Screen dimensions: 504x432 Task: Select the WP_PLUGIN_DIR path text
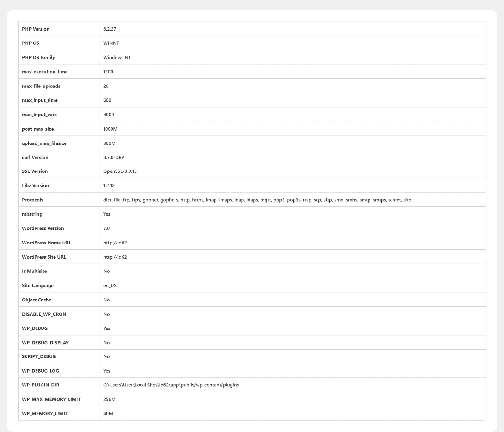(171, 385)
